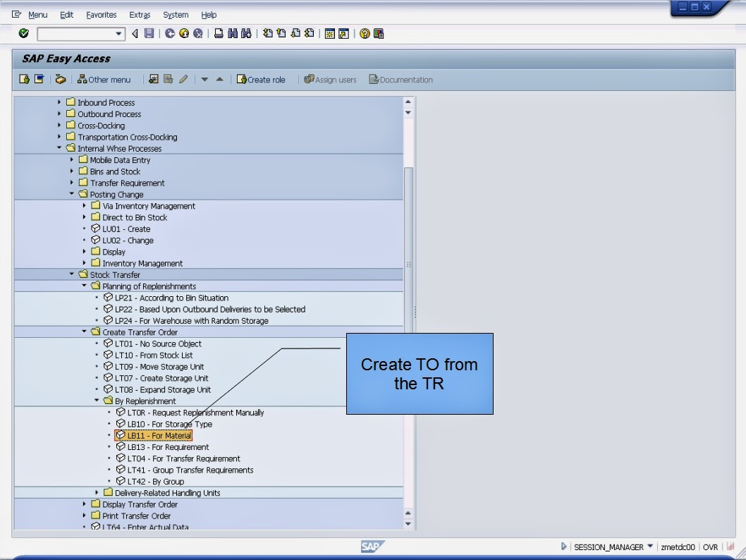Click the Cancel icon in standard toolbar
The width and height of the screenshot is (746, 560).
point(198,33)
